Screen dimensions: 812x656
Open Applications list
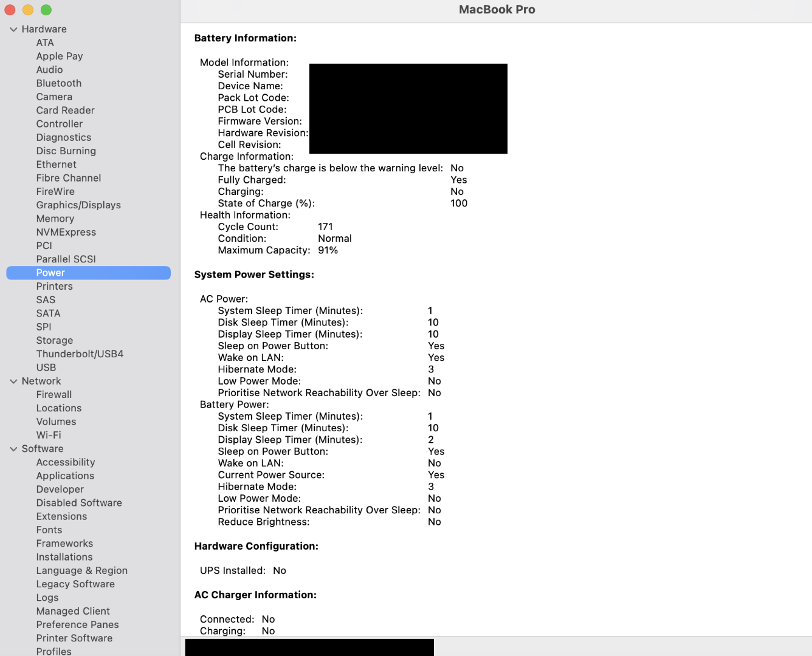(65, 476)
